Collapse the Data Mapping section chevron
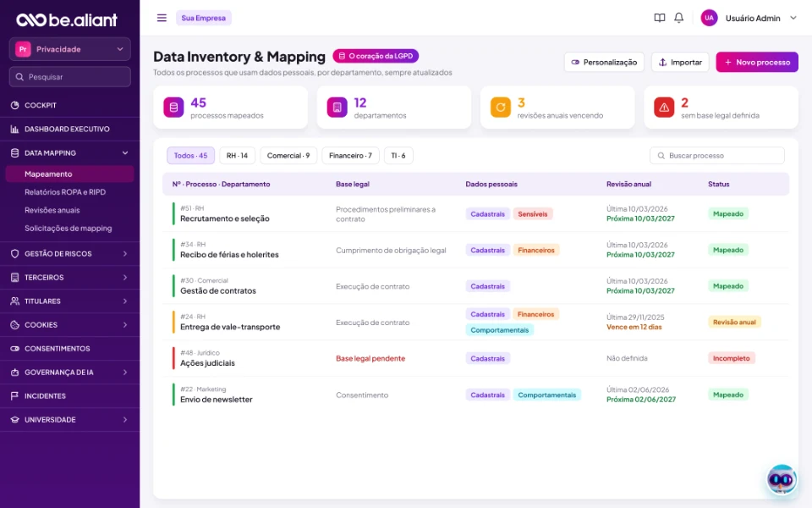 point(125,153)
